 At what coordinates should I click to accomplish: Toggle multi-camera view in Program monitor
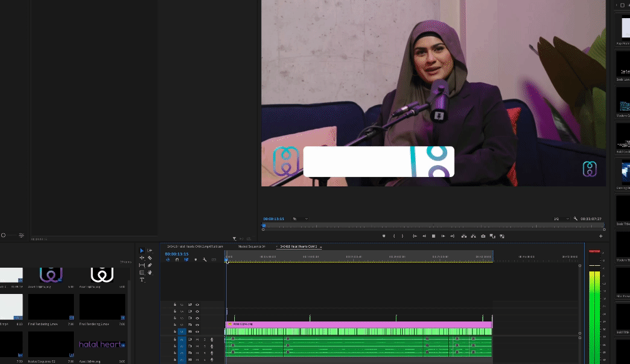click(x=502, y=236)
